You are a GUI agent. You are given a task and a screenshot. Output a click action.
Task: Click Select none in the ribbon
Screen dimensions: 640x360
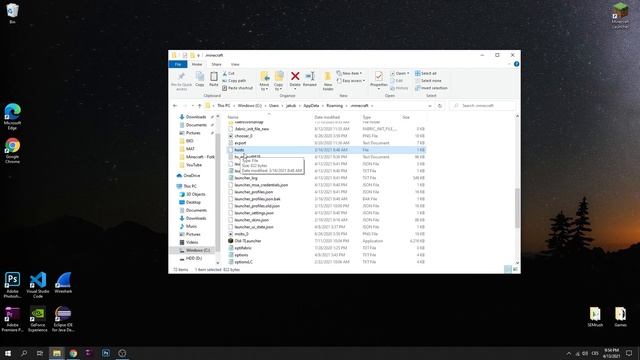pos(428,81)
